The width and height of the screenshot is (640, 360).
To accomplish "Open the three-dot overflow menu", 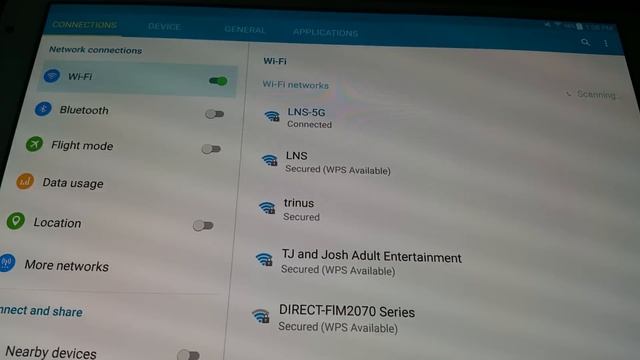I will point(606,43).
